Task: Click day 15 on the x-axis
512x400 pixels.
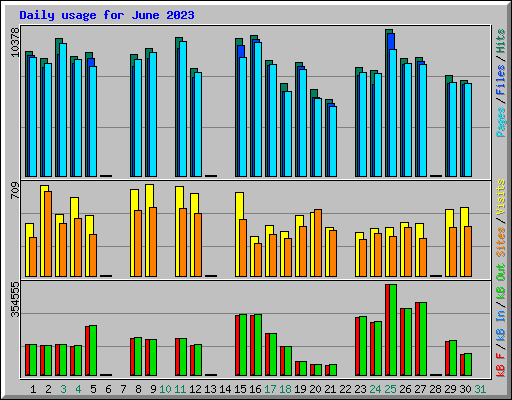Action: coord(240,389)
